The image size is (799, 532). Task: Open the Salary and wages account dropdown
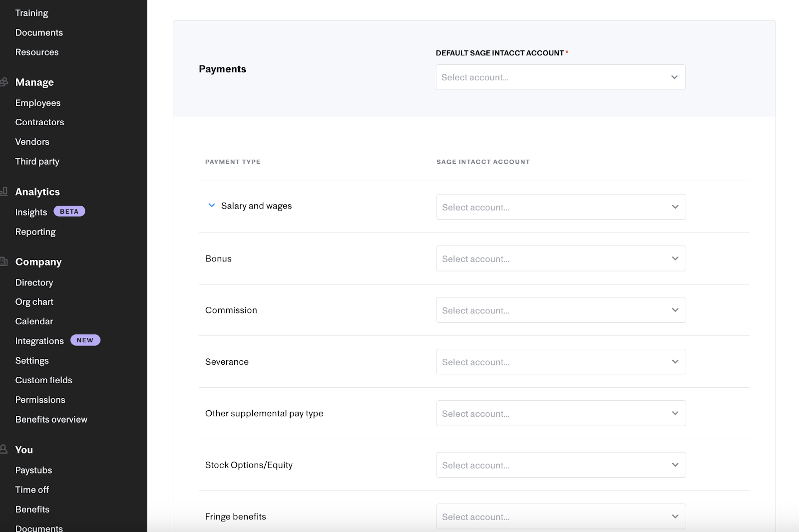tap(561, 207)
